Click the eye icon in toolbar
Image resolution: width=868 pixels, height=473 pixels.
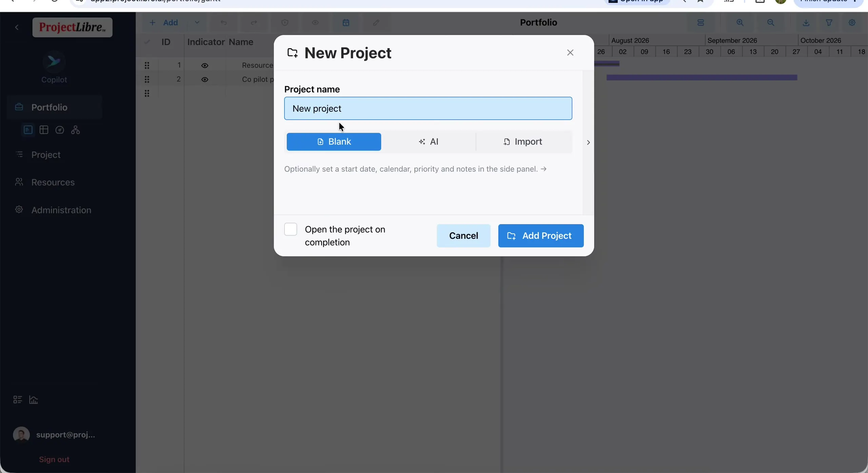tap(315, 23)
